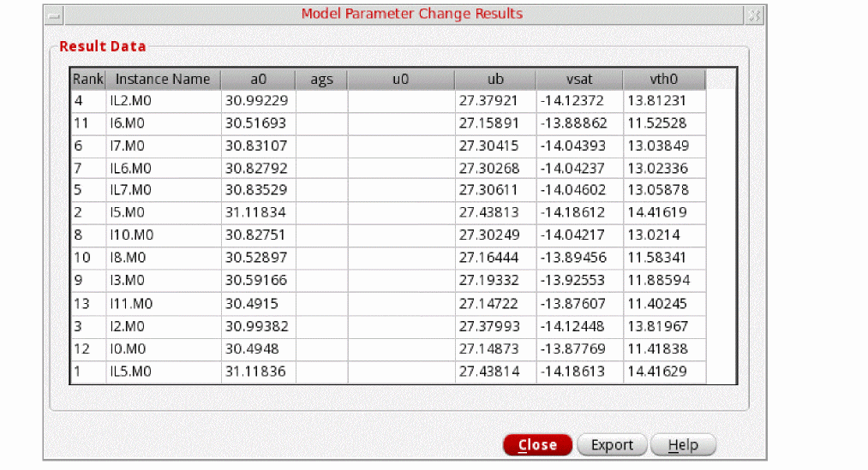Close dialog with title bar X icon
The image size is (868, 470).
[754, 15]
